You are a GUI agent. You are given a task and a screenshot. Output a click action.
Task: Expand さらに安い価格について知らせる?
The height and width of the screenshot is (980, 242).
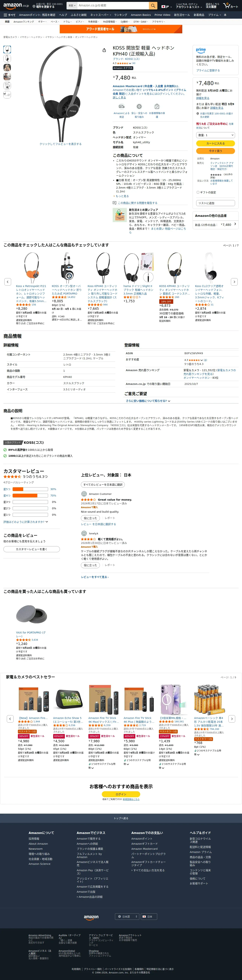(x=148, y=401)
